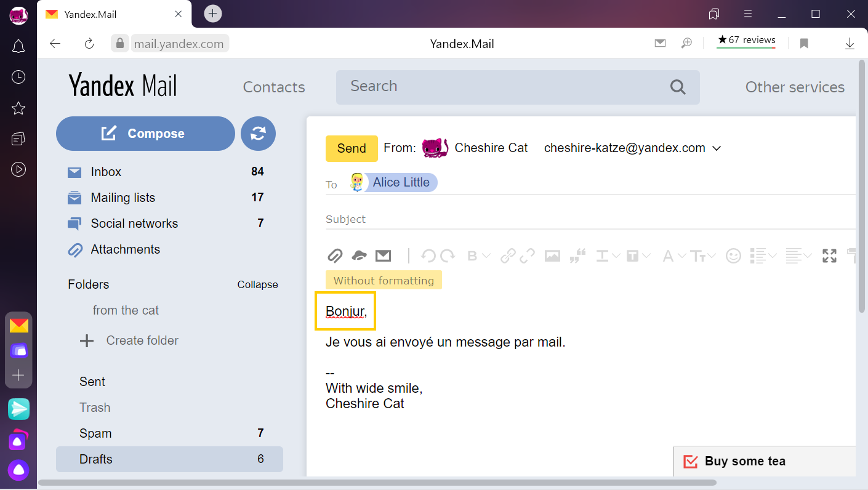Bookmark this page in the address bar
Viewport: 868px width, 490px height.
click(x=804, y=43)
